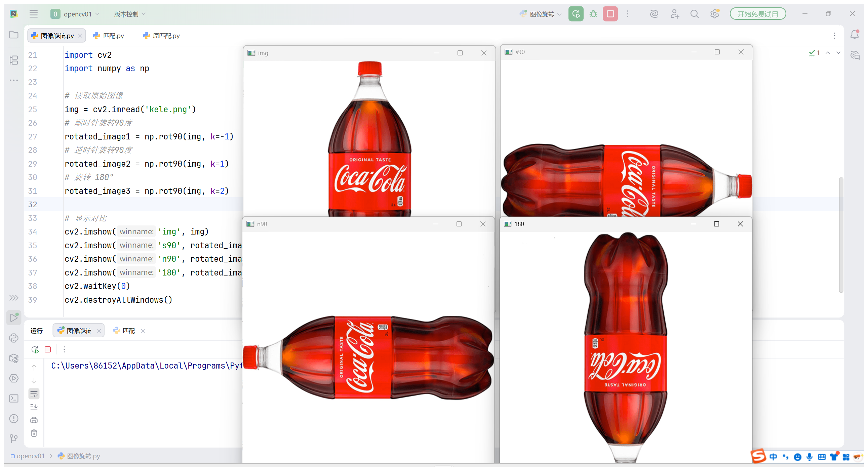868x467 pixels.
Task: Toggle soft-wrap in run console
Action: coord(34,394)
